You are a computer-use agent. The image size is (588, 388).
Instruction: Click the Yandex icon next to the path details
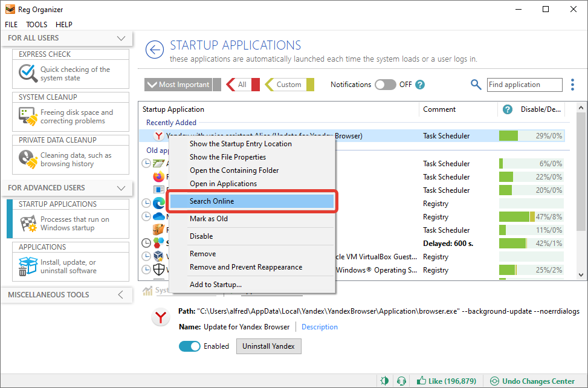(x=160, y=317)
